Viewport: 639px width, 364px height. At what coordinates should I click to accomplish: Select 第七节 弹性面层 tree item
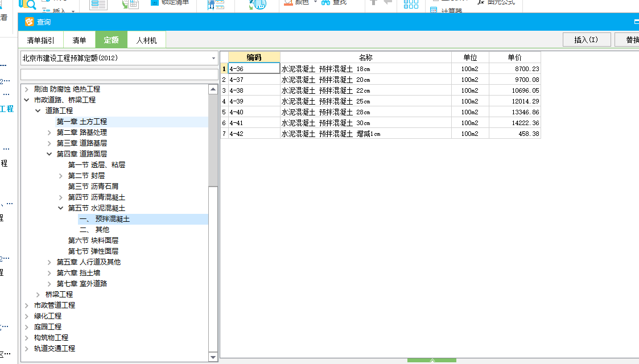click(93, 251)
